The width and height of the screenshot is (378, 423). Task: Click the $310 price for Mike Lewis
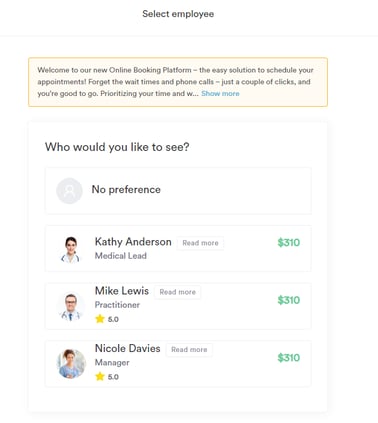289,300
